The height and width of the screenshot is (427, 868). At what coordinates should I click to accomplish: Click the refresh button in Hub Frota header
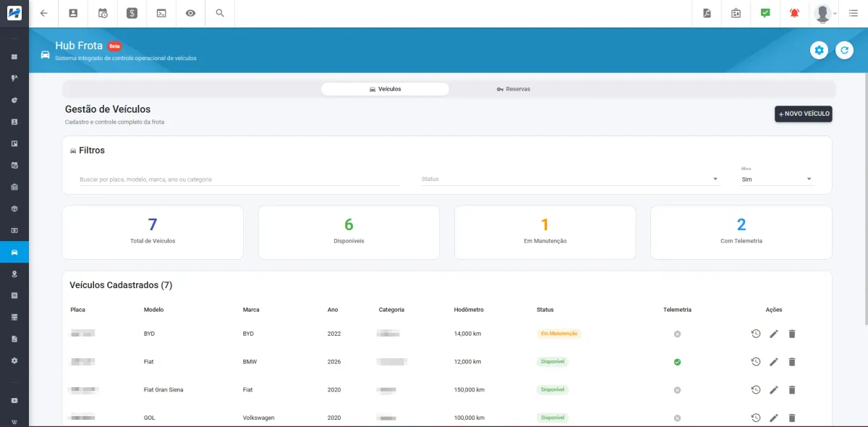tap(844, 50)
